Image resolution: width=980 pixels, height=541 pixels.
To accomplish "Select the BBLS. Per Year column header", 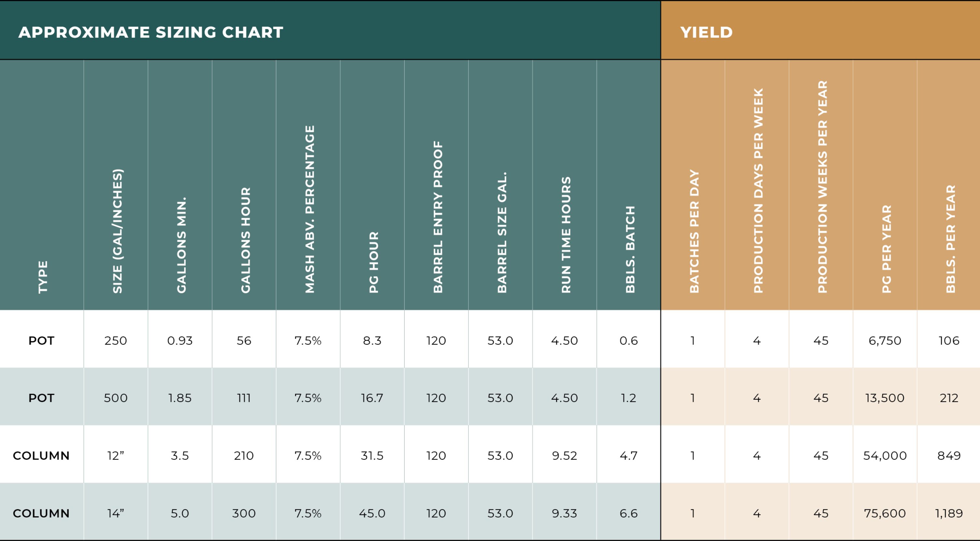I will [950, 239].
